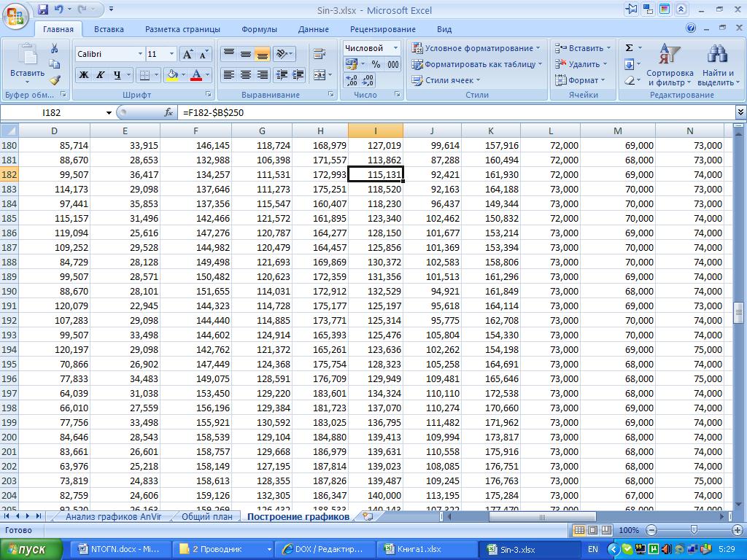
Task: Toggle italic formatting with the К button
Action: [100, 75]
